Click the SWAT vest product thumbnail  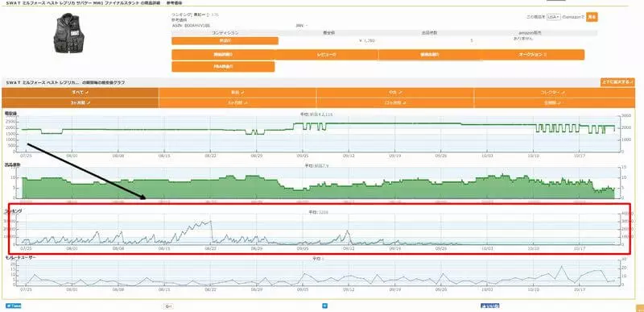[x=68, y=33]
